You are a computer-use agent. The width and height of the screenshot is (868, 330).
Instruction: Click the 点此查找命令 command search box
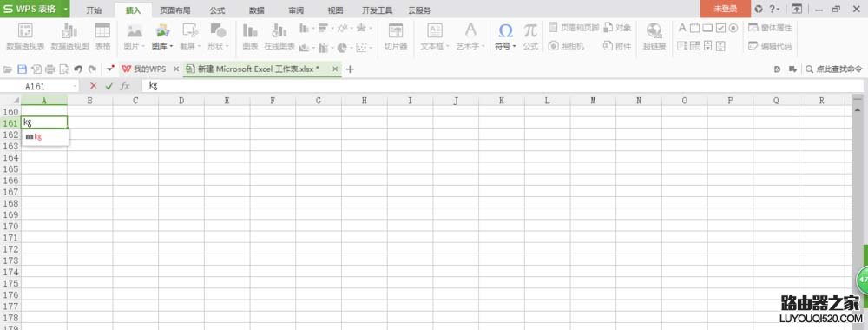click(x=833, y=69)
